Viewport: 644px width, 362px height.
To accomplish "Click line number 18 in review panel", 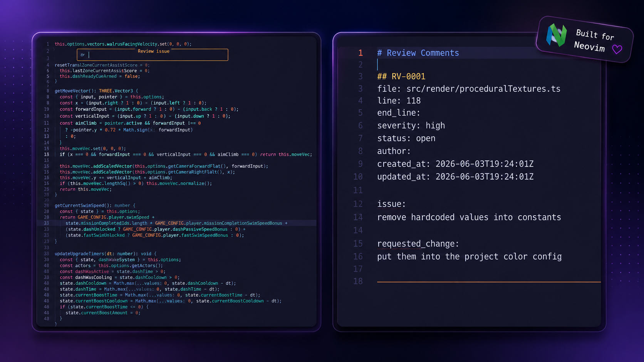I will [358, 281].
